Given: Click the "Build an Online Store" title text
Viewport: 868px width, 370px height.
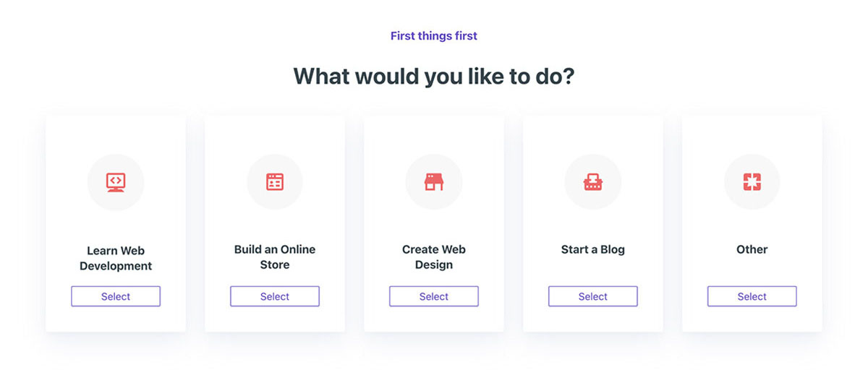Looking at the screenshot, I should [x=275, y=257].
